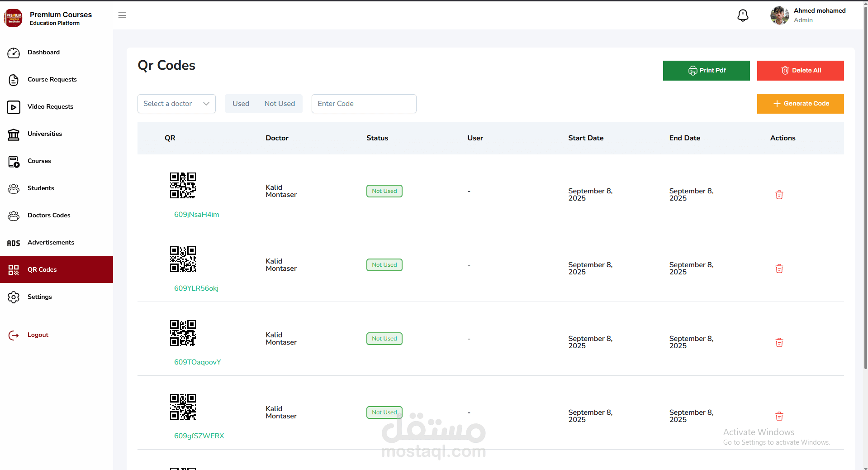Open the notifications bell icon
868x470 pixels.
point(743,15)
